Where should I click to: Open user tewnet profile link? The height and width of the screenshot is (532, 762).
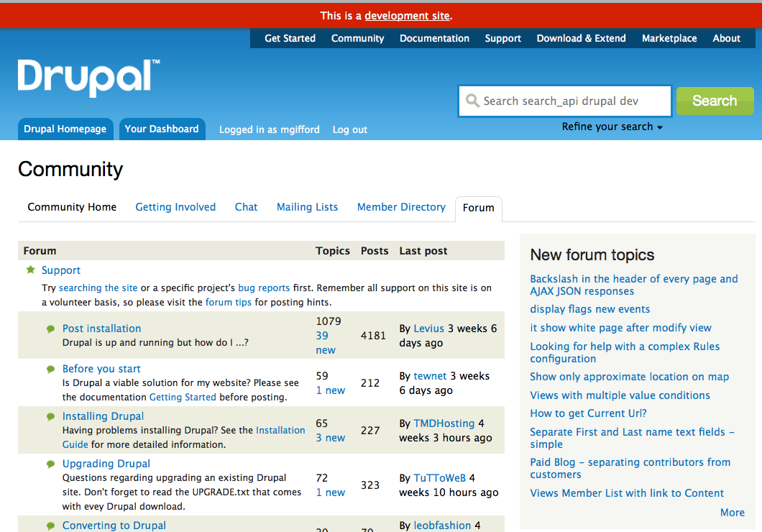tap(430, 376)
